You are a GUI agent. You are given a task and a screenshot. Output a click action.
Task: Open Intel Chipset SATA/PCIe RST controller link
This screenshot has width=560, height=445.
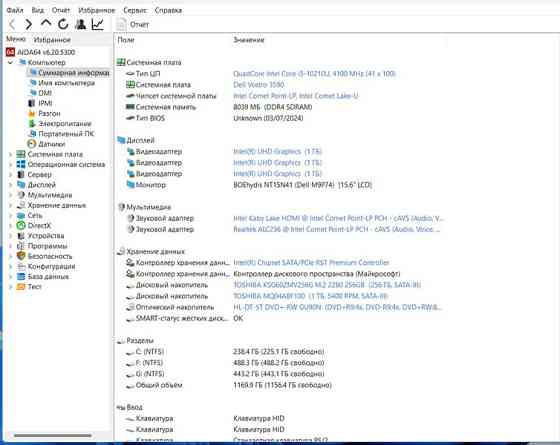[x=311, y=262]
